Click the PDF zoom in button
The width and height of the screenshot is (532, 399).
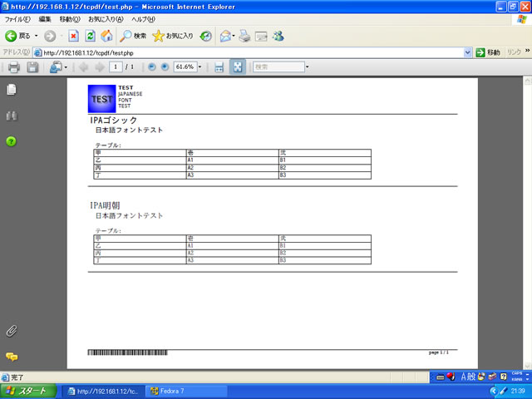tap(165, 66)
